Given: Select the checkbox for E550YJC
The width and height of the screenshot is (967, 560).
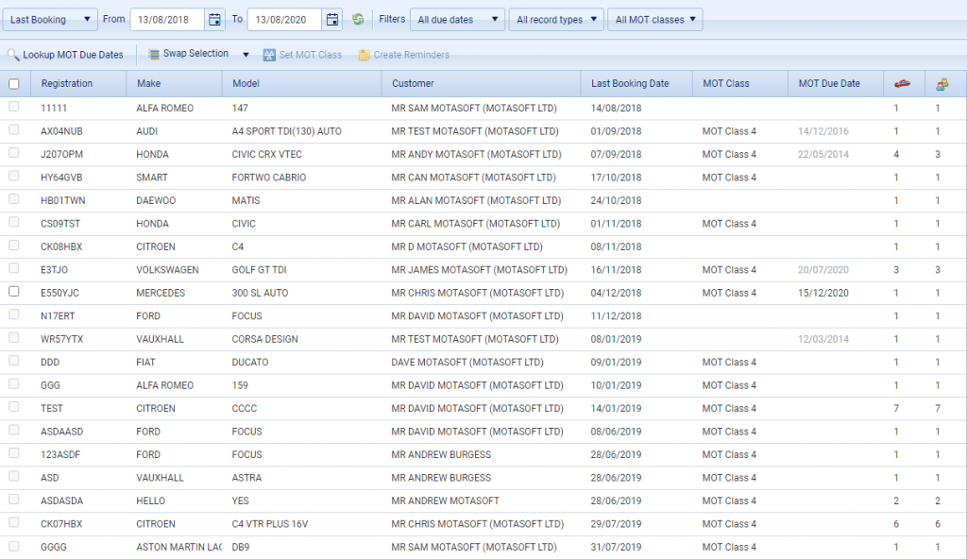Looking at the screenshot, I should [x=14, y=291].
